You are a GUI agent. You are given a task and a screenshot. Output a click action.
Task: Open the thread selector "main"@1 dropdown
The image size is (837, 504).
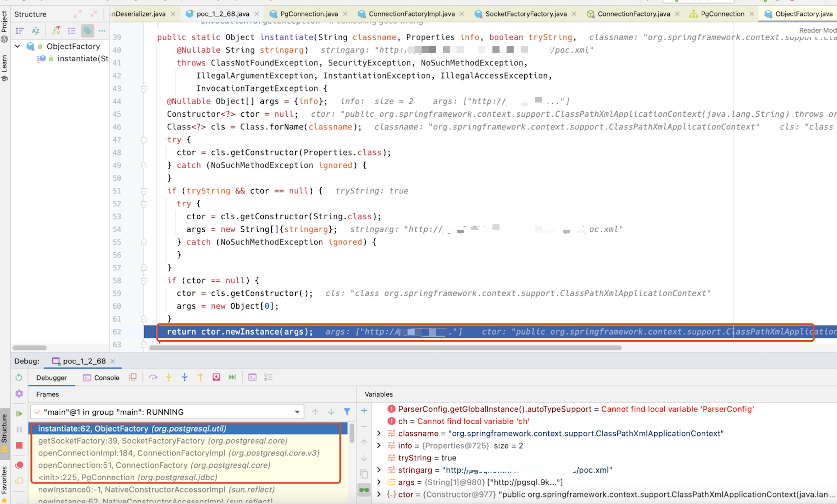click(167, 412)
